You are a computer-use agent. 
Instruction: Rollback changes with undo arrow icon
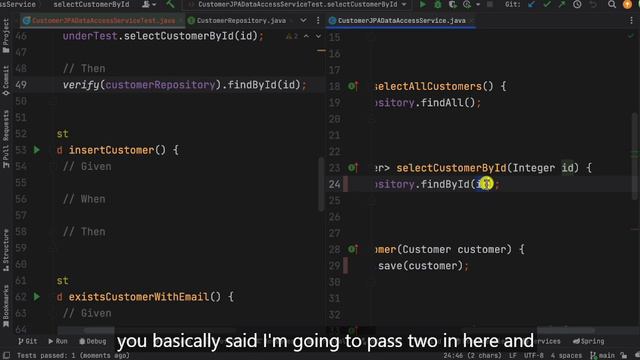593,4
